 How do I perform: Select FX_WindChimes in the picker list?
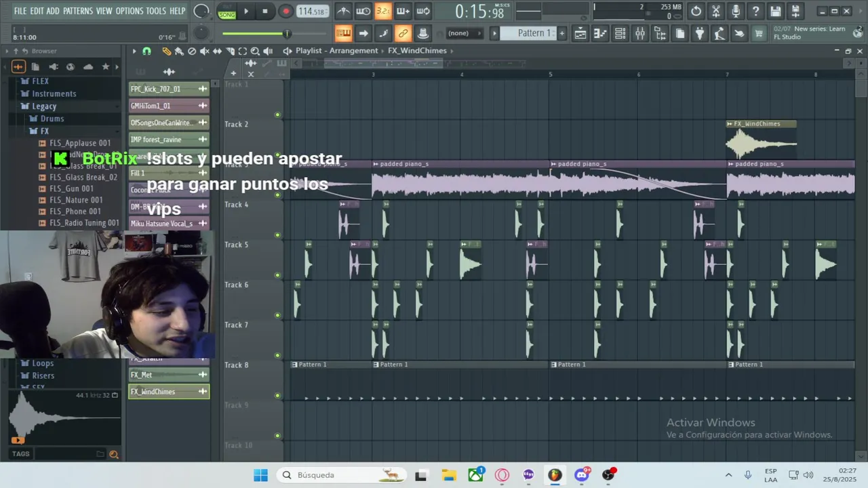pos(169,392)
